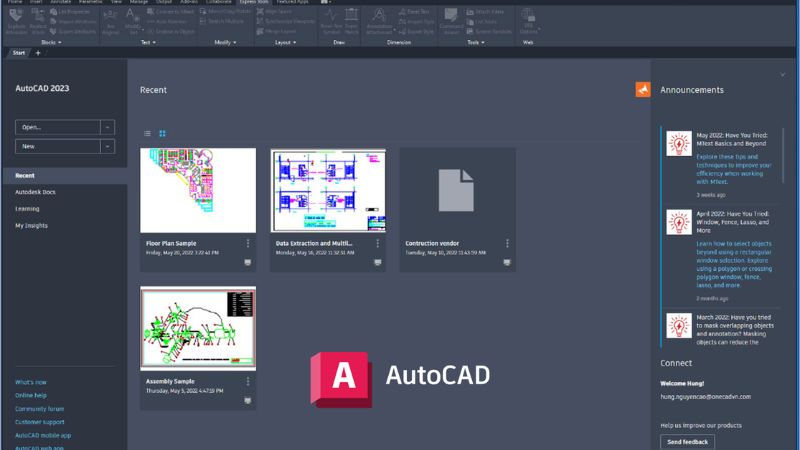Image resolution: width=800 pixels, height=450 pixels.
Task: Click the March 2022 announcement lightbulb icon
Action: pos(679,326)
